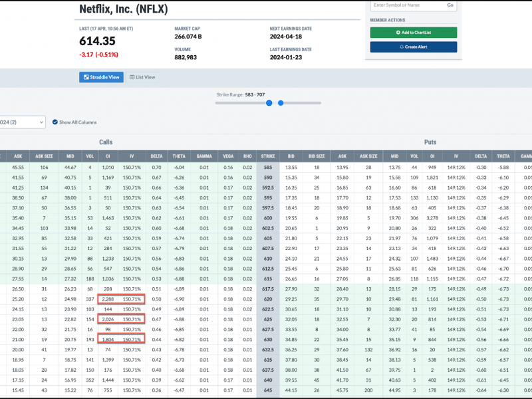This screenshot has height=399, width=532.
Task: Click the Go button next to symbol search
Action: pyautogui.click(x=450, y=5)
